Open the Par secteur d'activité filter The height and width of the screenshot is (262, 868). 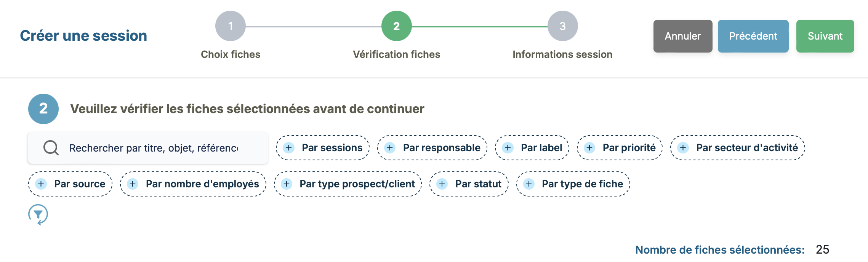pyautogui.click(x=737, y=148)
